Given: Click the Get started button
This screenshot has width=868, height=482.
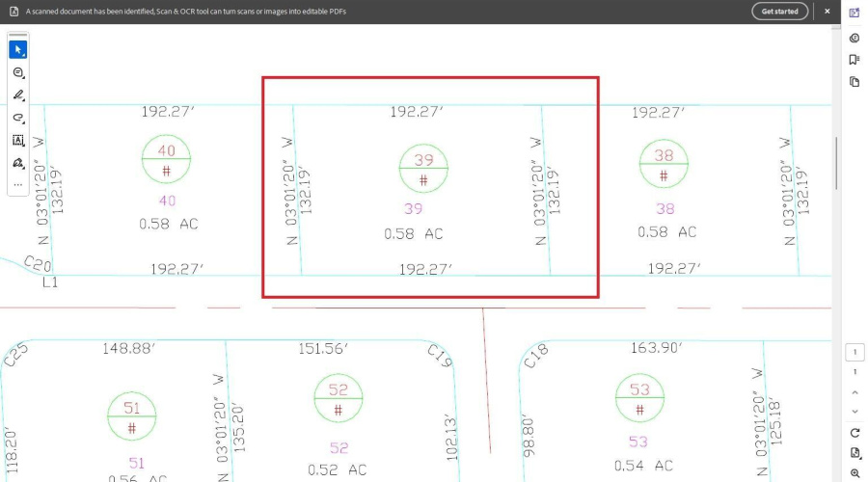Looking at the screenshot, I should [x=779, y=11].
